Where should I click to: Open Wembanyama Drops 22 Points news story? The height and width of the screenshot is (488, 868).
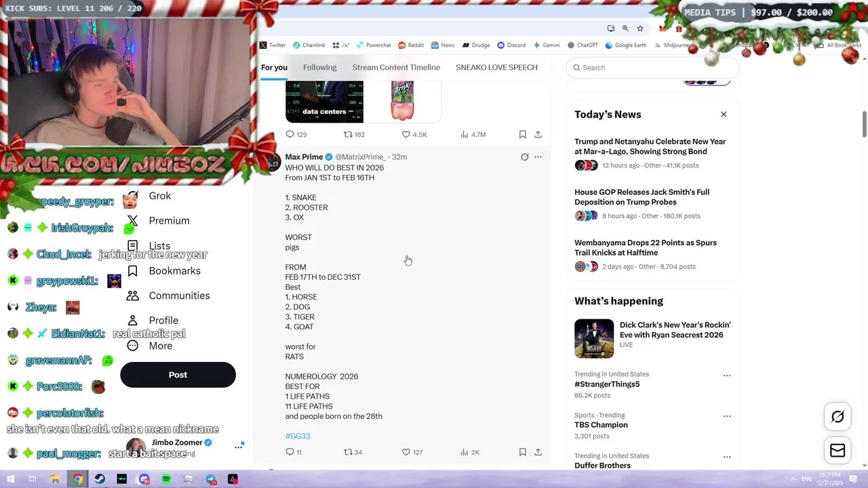(x=645, y=247)
